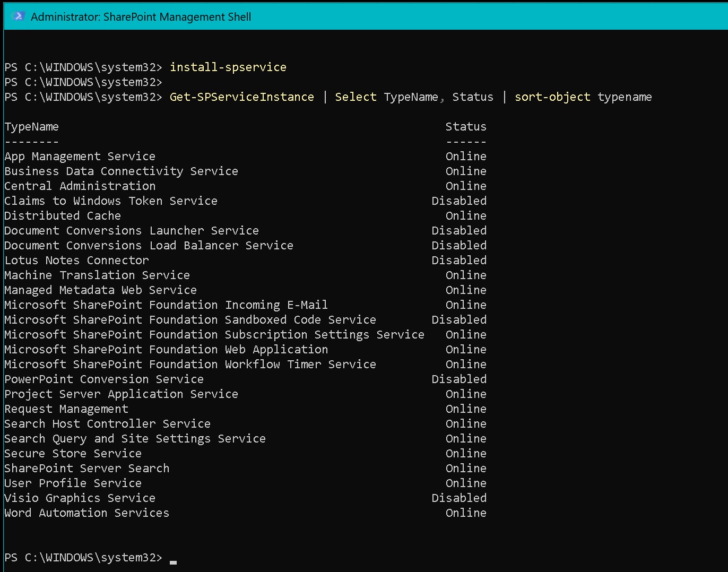The width and height of the screenshot is (728, 572).
Task: Click the 'Secure Store Service' row
Action: 246,454
